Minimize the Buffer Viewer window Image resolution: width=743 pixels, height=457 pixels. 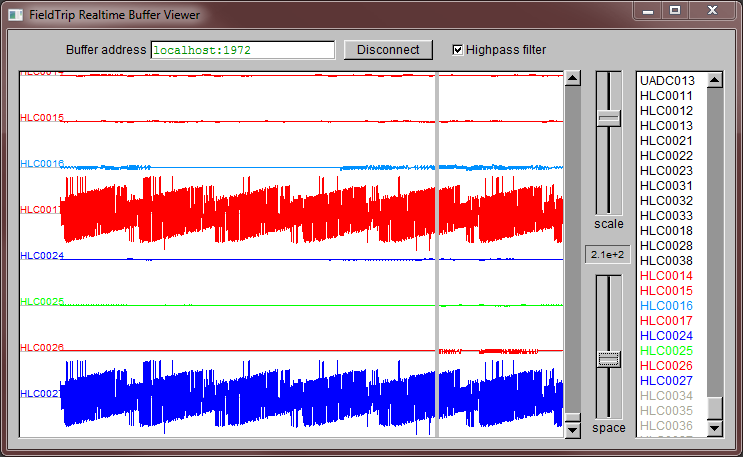pyautogui.click(x=649, y=10)
